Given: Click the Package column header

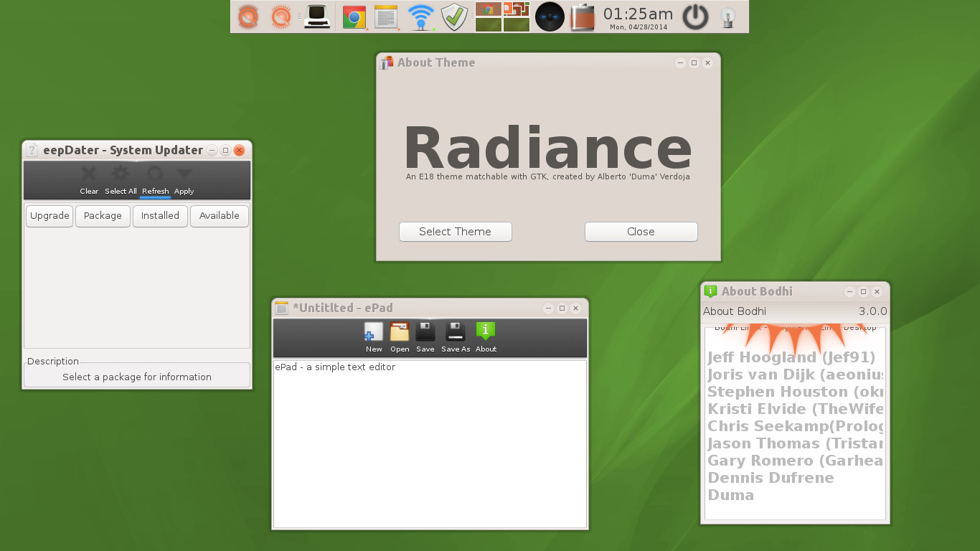Looking at the screenshot, I should (x=103, y=216).
